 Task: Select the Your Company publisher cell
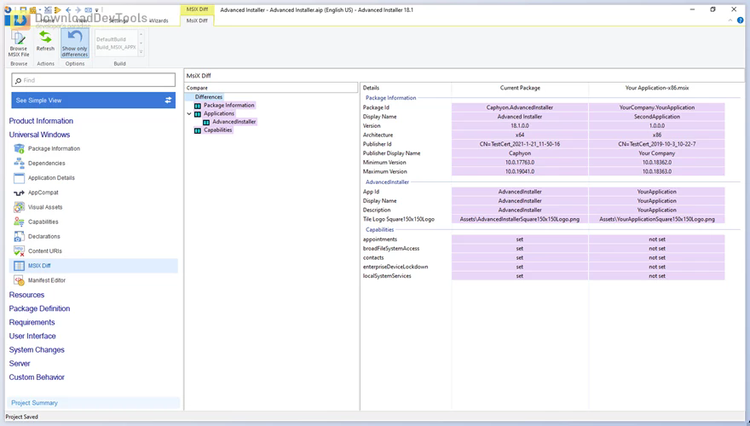click(x=657, y=153)
